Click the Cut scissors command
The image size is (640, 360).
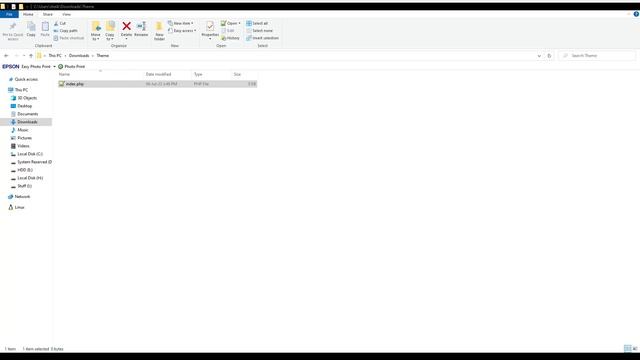click(60, 23)
